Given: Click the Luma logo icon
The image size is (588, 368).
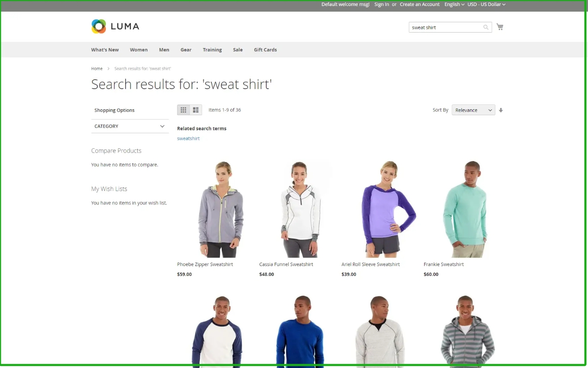Looking at the screenshot, I should click(99, 27).
